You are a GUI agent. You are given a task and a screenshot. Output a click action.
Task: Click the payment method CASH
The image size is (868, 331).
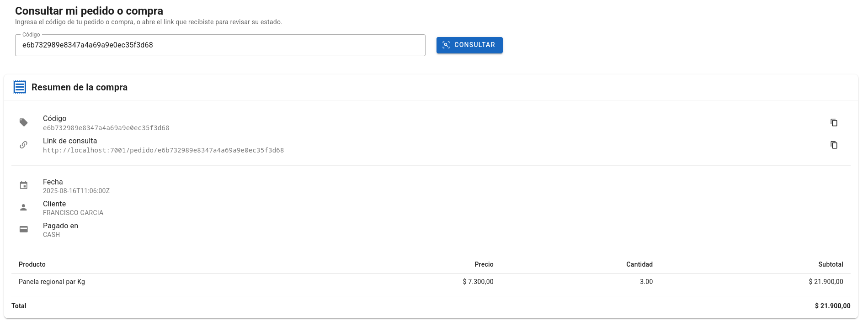click(51, 235)
